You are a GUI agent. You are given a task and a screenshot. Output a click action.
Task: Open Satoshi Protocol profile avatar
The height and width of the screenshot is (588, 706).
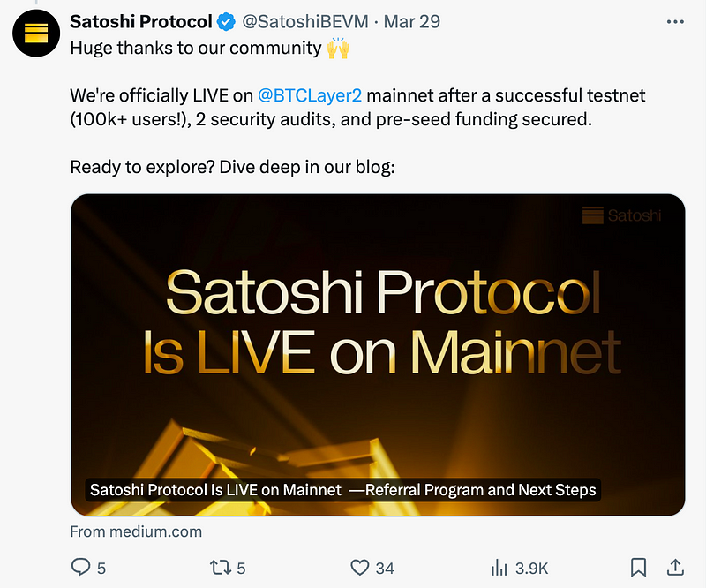point(36,34)
